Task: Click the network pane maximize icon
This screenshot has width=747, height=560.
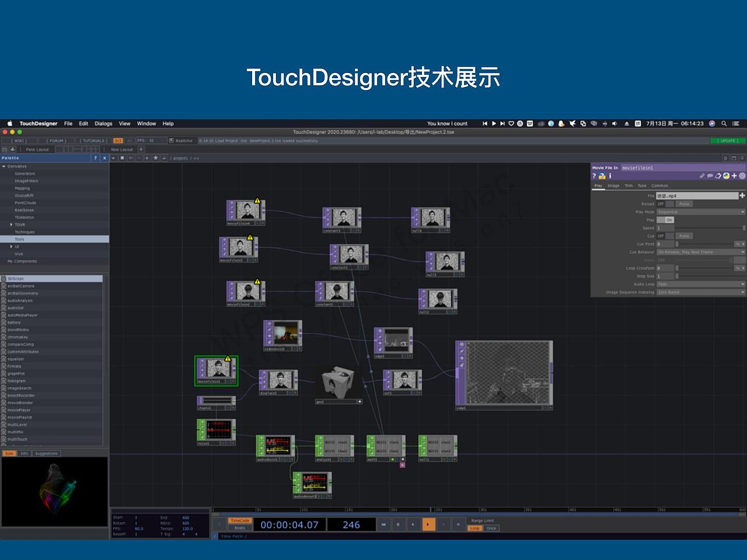Action: tap(734, 158)
